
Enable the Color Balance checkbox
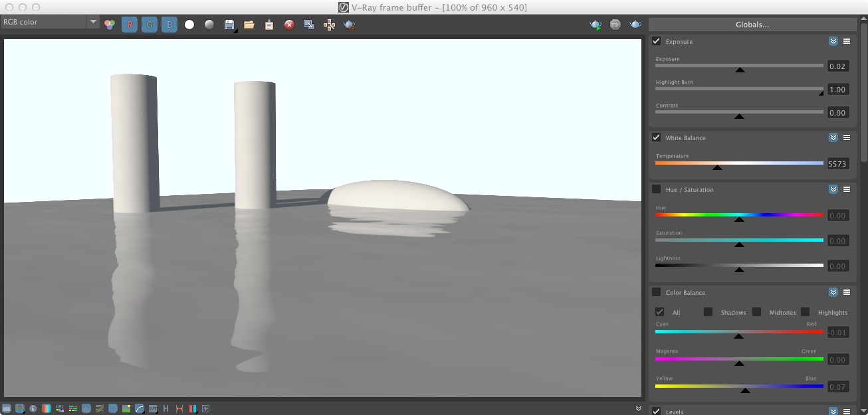pyautogui.click(x=657, y=292)
